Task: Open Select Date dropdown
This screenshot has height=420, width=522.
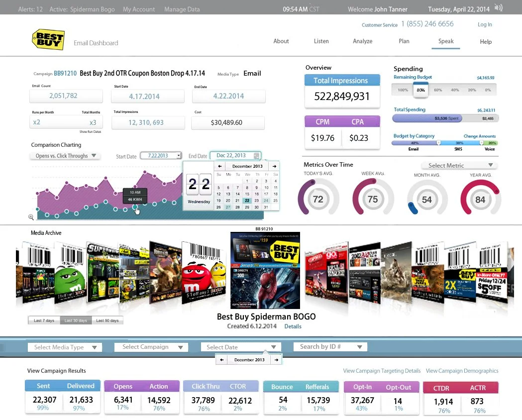Action: (241, 347)
